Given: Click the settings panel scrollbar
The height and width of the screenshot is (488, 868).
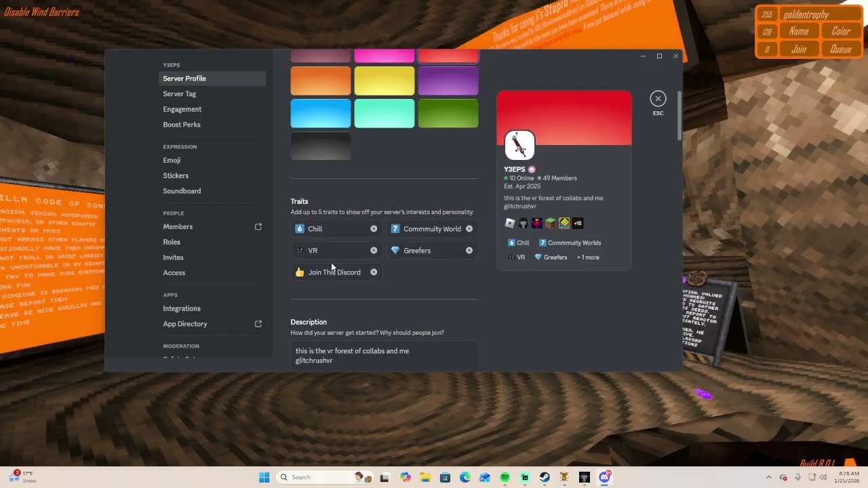Looking at the screenshot, I should pos(679,115).
